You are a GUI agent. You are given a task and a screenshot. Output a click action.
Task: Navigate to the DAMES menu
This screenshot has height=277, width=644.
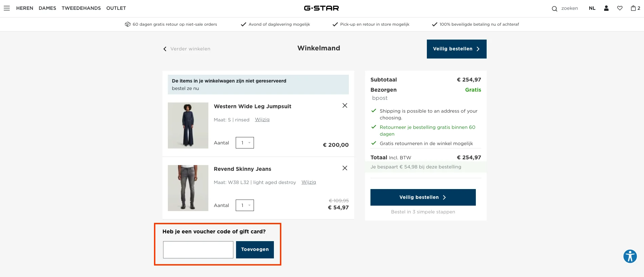click(47, 8)
